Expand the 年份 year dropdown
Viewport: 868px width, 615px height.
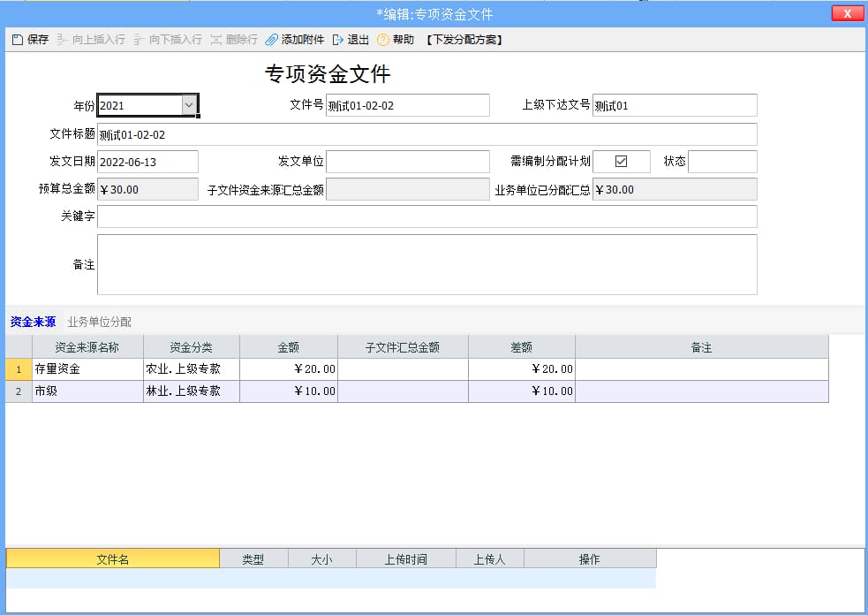189,105
